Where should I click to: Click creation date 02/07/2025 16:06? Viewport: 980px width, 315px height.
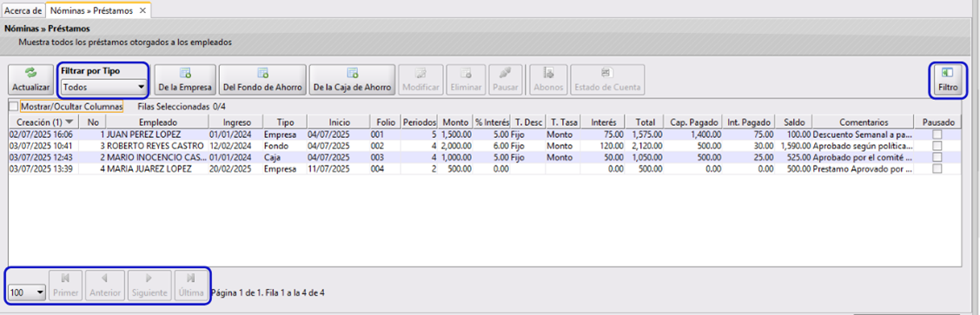tap(43, 135)
